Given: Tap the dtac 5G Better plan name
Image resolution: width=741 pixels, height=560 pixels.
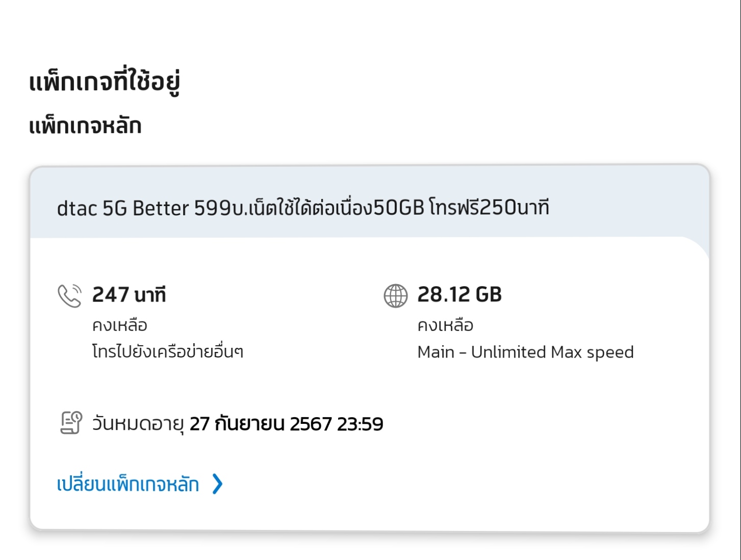Looking at the screenshot, I should click(123, 208).
